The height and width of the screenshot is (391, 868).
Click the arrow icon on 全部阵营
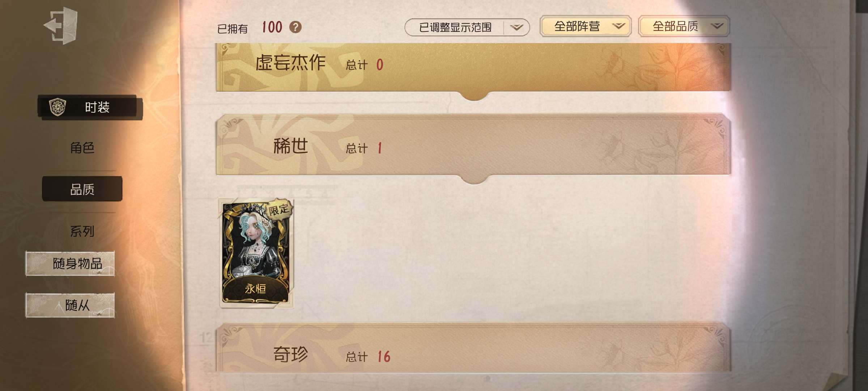[x=618, y=26]
